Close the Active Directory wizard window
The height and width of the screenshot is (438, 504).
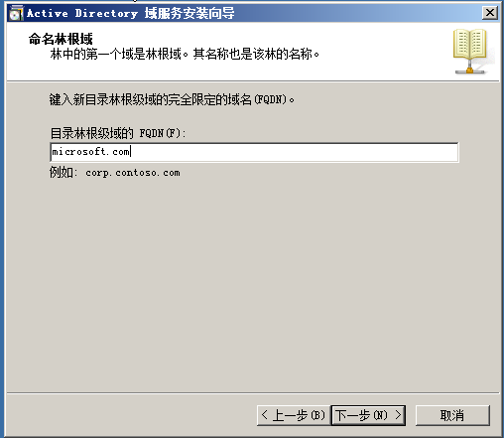(490, 13)
